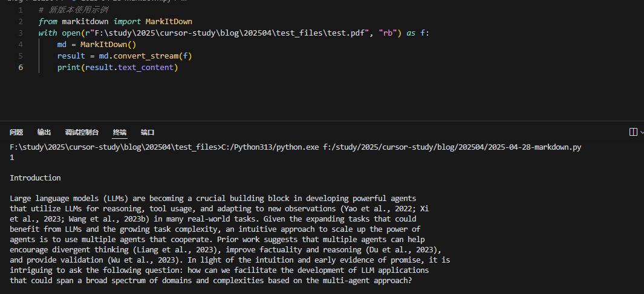The height and width of the screenshot is (294, 644).
Task: Click line number 1 in the gutter
Action: [x=21, y=10]
